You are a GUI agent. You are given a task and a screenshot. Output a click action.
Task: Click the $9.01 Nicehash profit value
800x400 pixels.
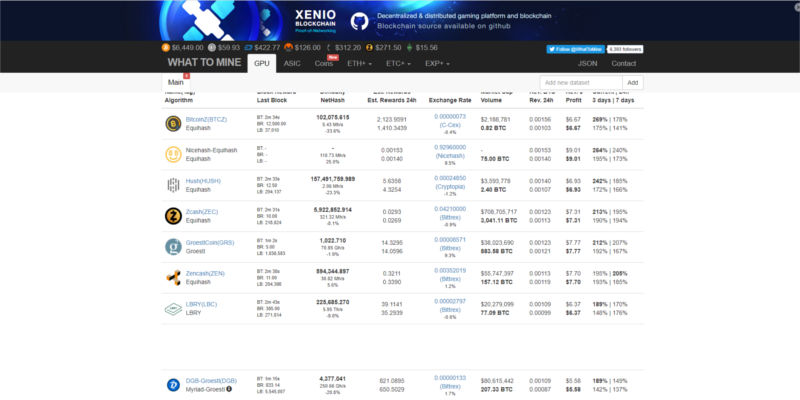click(x=573, y=159)
